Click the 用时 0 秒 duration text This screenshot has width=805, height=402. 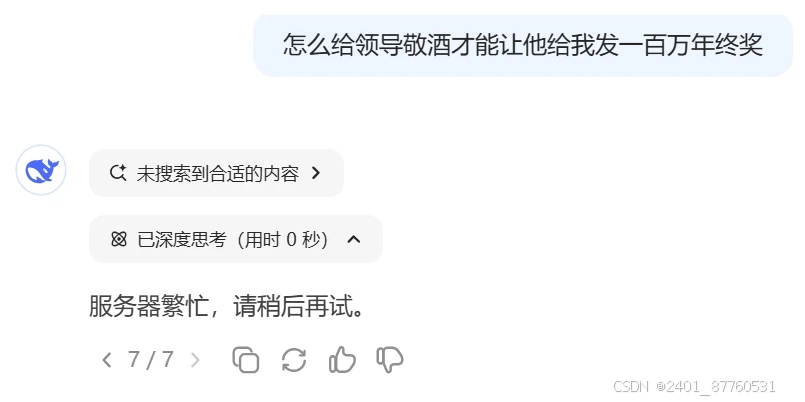(283, 239)
